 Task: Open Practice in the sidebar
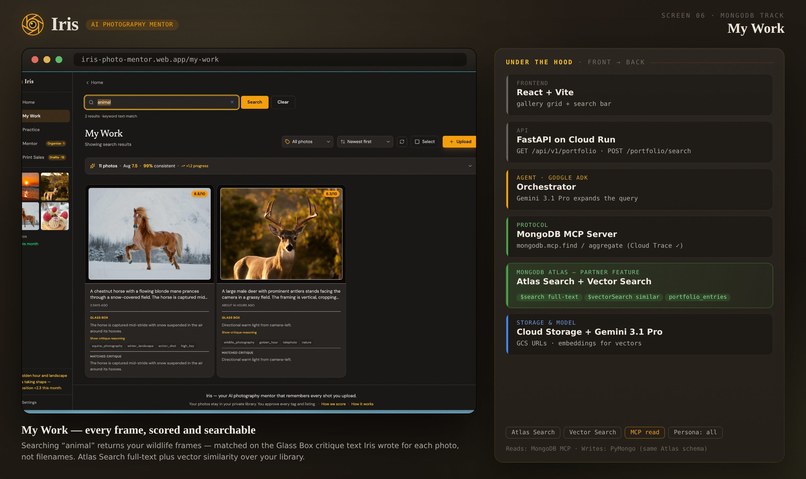[x=31, y=130]
